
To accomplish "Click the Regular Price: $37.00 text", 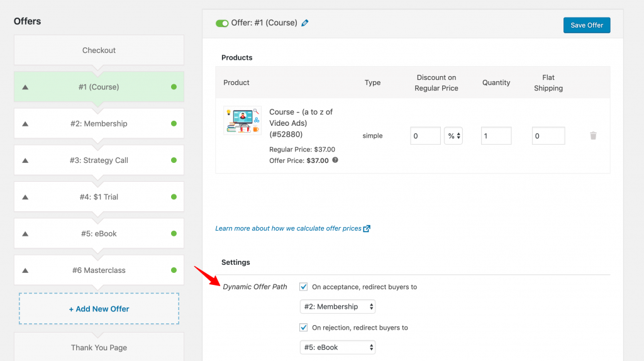I will point(302,150).
